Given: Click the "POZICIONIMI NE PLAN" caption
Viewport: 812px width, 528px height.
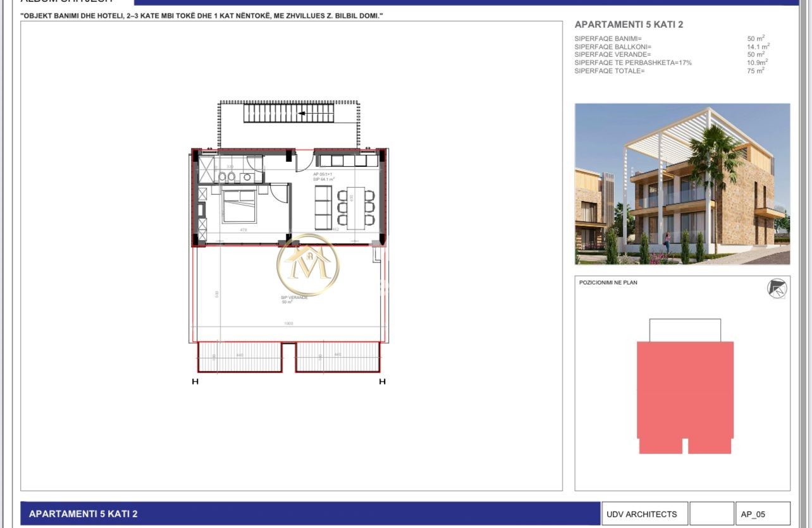Looking at the screenshot, I should pos(608,283).
